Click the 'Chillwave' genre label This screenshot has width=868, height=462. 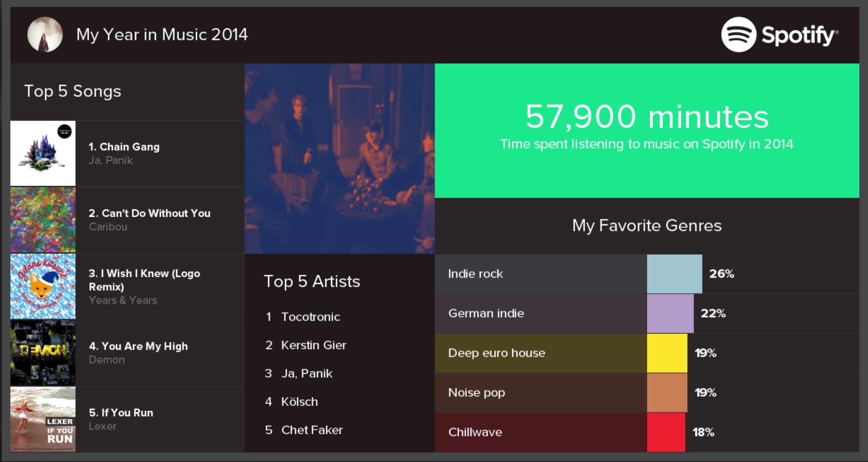point(475,432)
